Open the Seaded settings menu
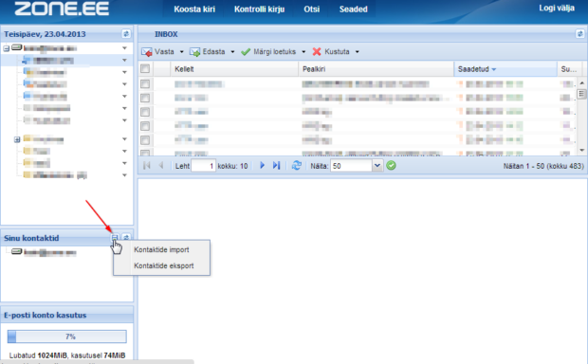The width and height of the screenshot is (588, 364). click(x=353, y=9)
